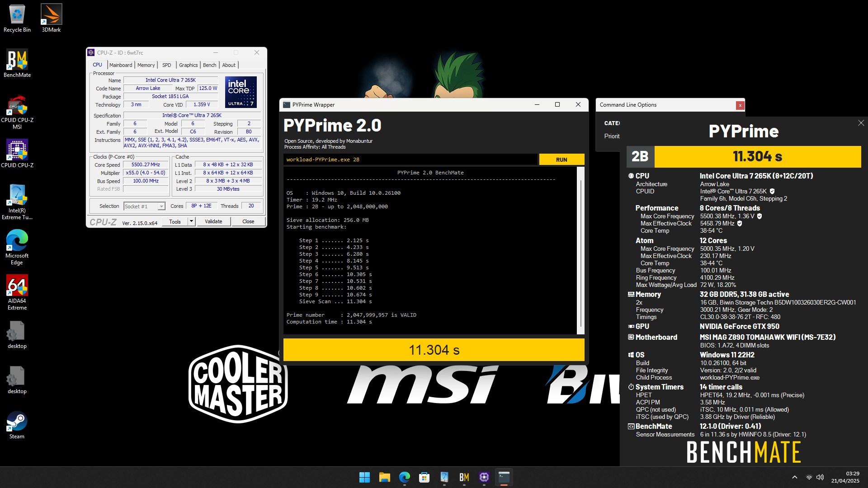Click the yellow RUN button in PYPrime
This screenshot has height=488, width=868.
561,160
